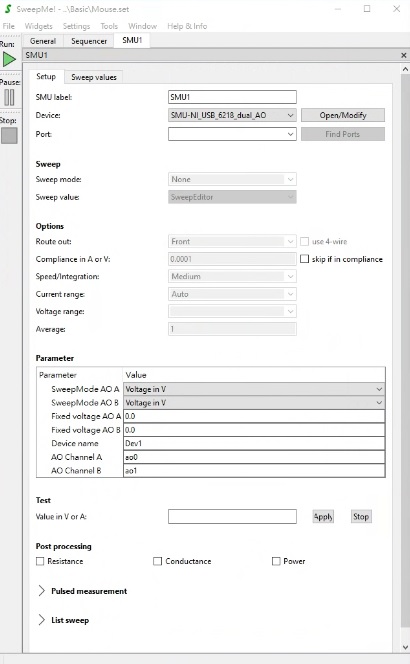410x664 pixels.
Task: Select the SMU1 top tab
Action: tap(132, 40)
